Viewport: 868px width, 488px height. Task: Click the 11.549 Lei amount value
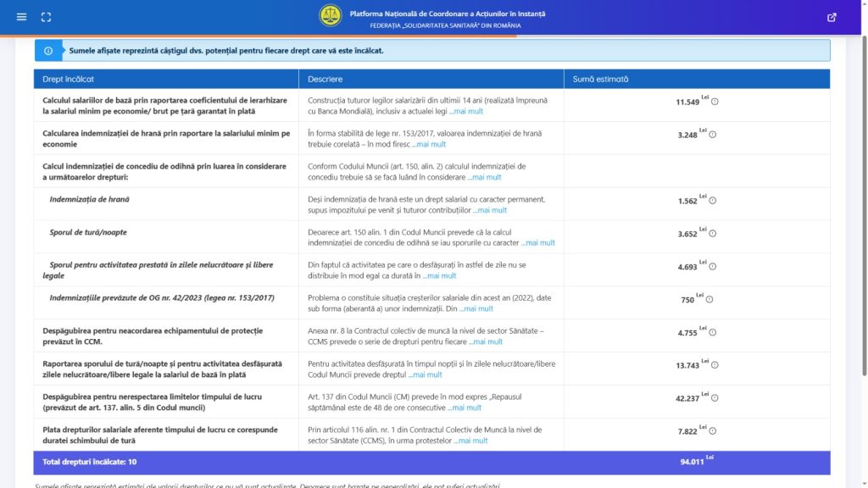687,103
